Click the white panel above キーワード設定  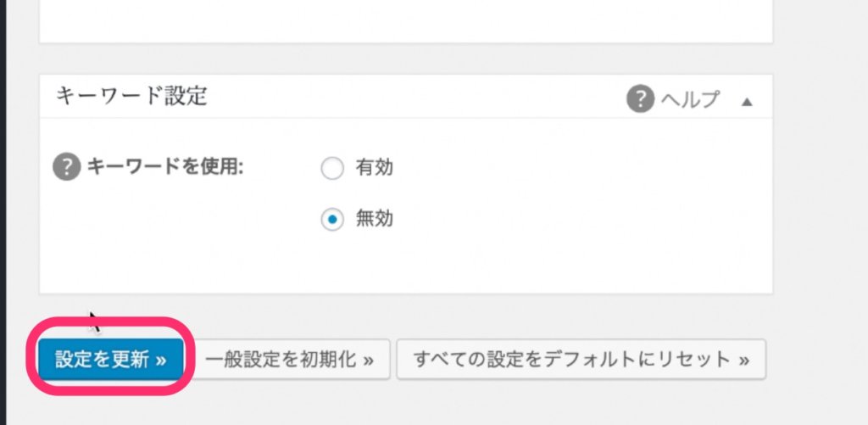click(x=405, y=20)
